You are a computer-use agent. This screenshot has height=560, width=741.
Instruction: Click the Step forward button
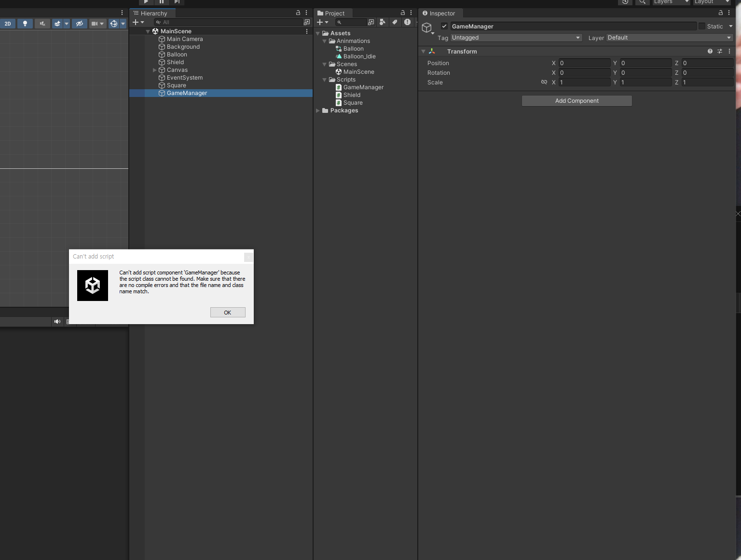point(177,2)
